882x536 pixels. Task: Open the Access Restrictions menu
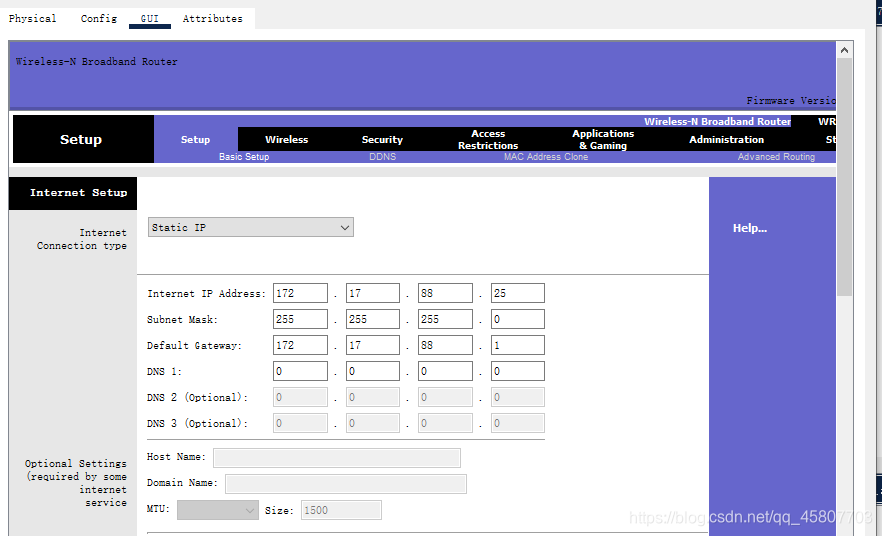click(x=488, y=139)
